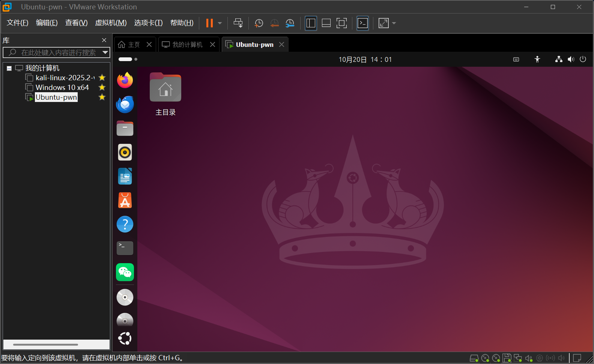Pause the virtual machine with orange button
The image size is (594, 364).
(x=209, y=23)
